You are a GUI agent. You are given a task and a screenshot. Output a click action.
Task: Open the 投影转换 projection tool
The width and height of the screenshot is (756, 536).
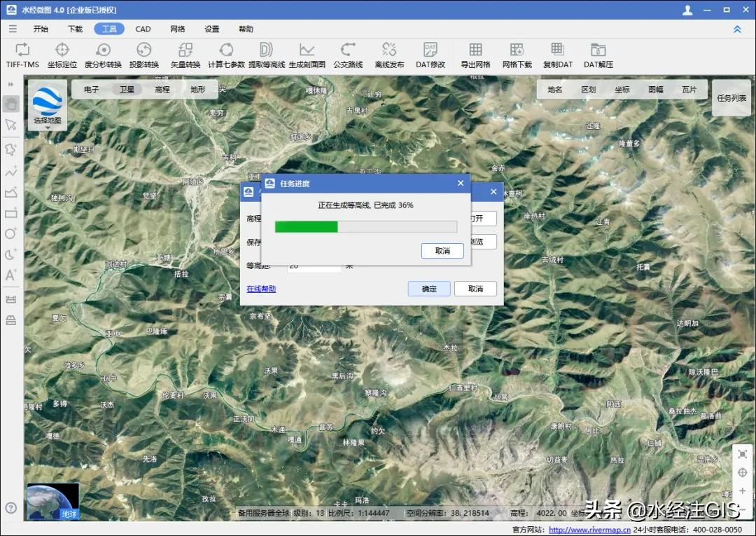[144, 55]
